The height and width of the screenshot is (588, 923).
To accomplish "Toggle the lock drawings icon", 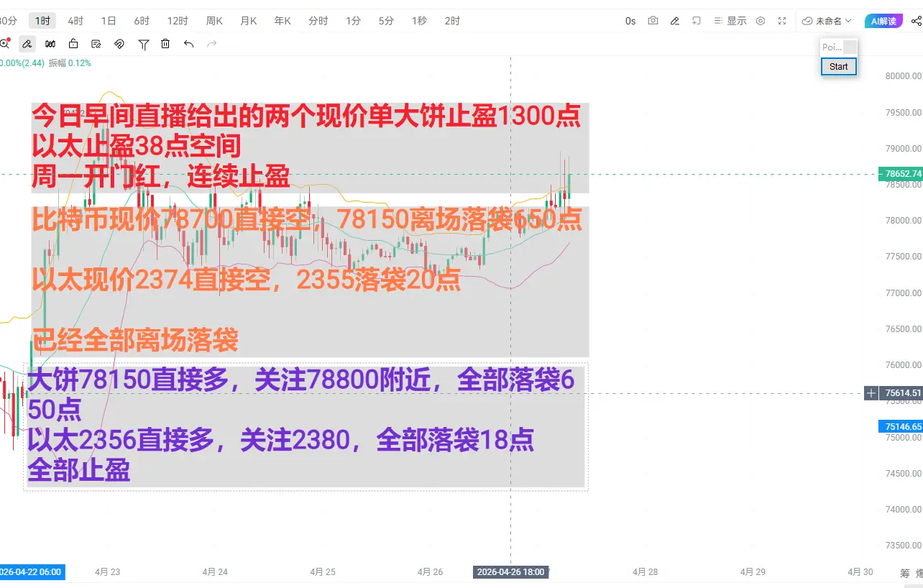I will click(73, 44).
